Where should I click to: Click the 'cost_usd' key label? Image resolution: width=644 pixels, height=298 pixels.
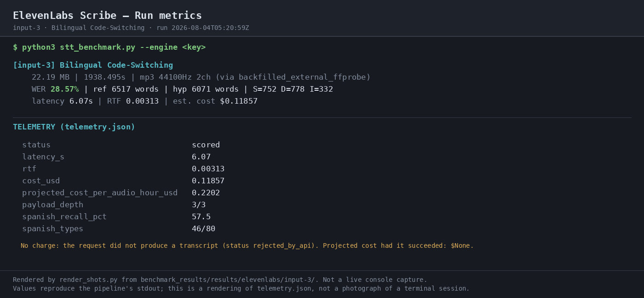coord(41,181)
